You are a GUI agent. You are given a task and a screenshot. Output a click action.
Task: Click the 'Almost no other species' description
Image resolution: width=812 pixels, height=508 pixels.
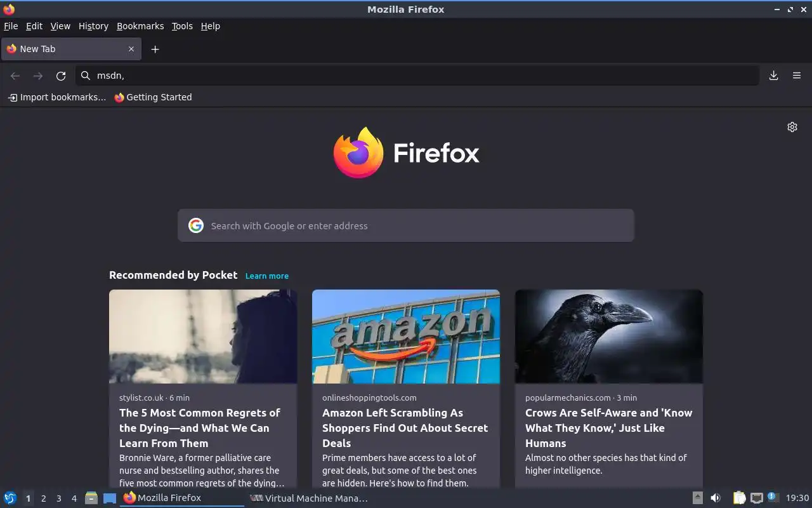click(606, 464)
